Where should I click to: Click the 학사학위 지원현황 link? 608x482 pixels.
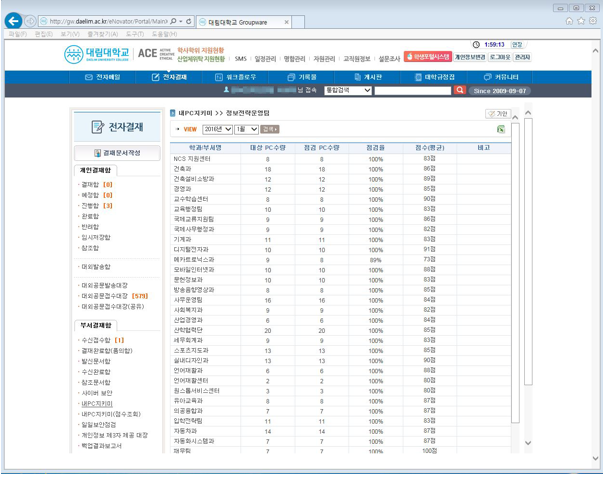[201, 50]
